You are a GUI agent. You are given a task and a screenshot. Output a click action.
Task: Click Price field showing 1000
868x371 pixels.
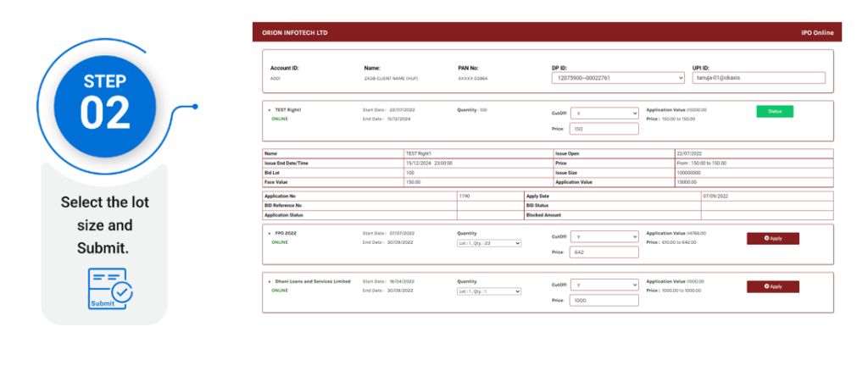(x=604, y=301)
